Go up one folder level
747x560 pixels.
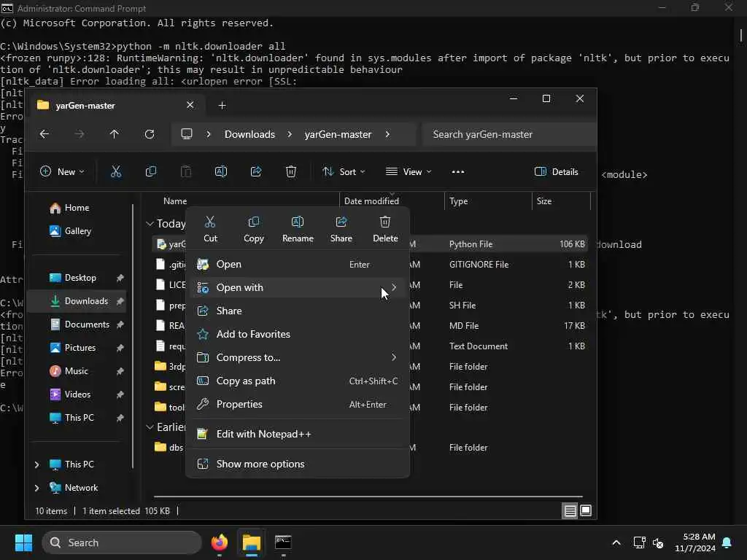pos(115,134)
